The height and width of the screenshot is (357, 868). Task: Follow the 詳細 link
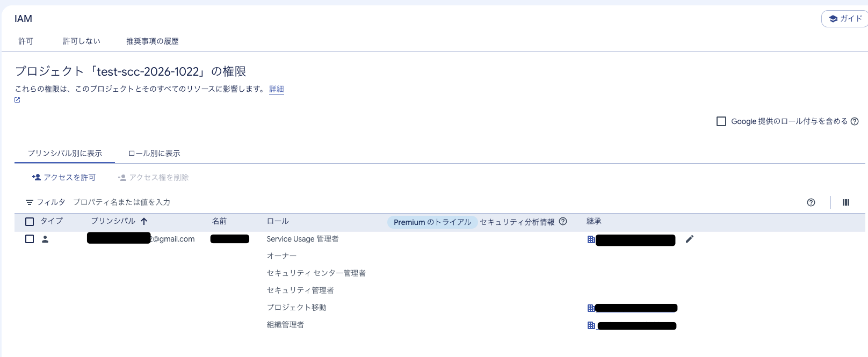[x=277, y=89]
